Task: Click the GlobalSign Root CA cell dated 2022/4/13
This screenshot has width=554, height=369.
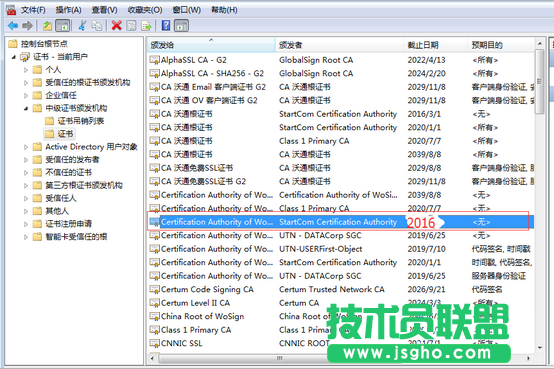Action: coord(316,60)
